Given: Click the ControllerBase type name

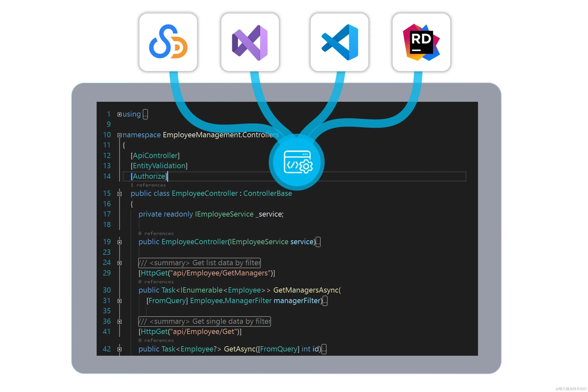Looking at the screenshot, I should click(x=267, y=193).
